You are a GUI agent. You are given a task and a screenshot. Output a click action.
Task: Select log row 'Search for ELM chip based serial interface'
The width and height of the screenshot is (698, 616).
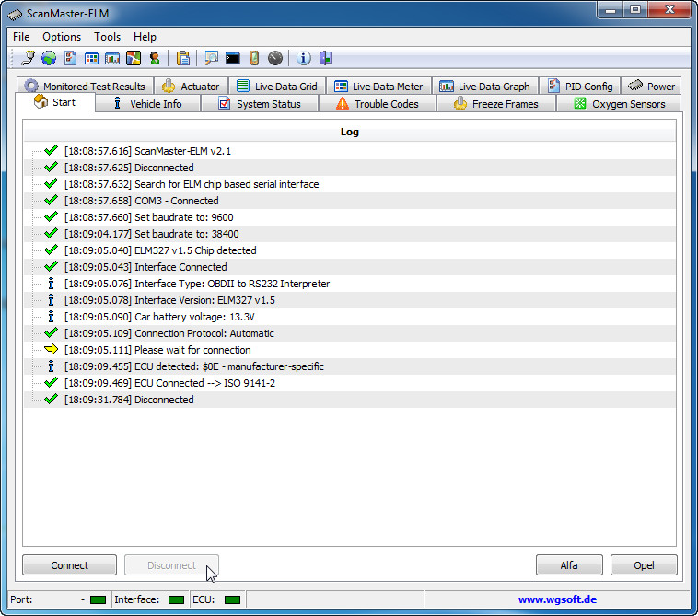pos(349,184)
